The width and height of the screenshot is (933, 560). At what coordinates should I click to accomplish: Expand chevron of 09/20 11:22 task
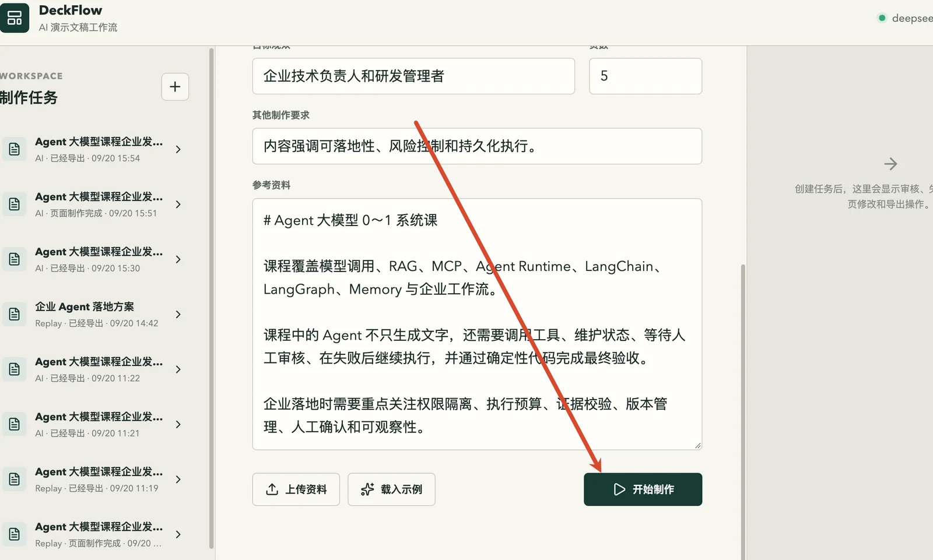[x=178, y=369]
